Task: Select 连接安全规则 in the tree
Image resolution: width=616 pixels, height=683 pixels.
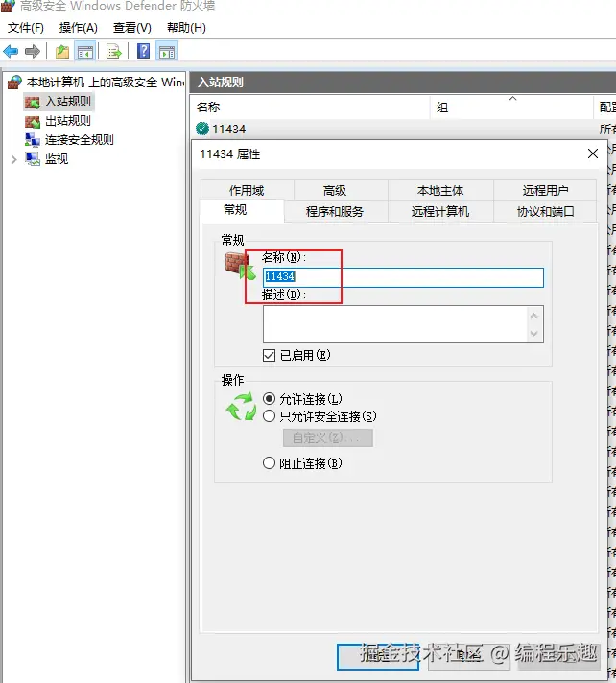Action: pos(79,140)
